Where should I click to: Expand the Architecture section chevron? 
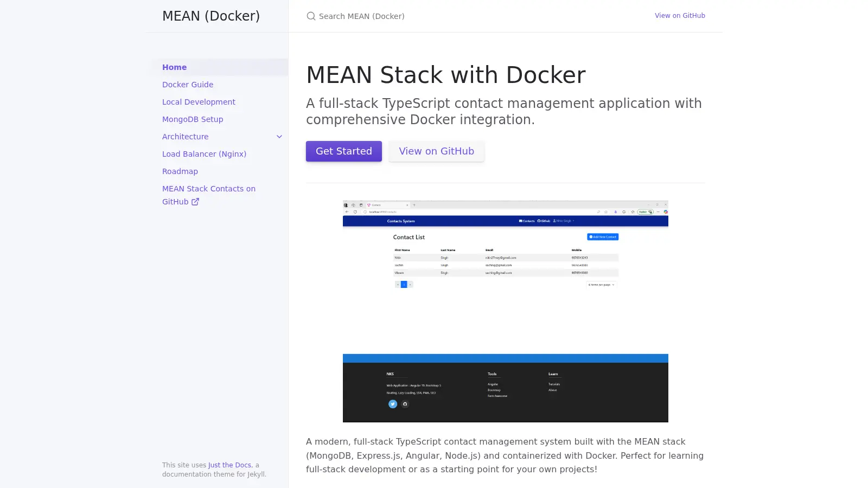pyautogui.click(x=279, y=137)
